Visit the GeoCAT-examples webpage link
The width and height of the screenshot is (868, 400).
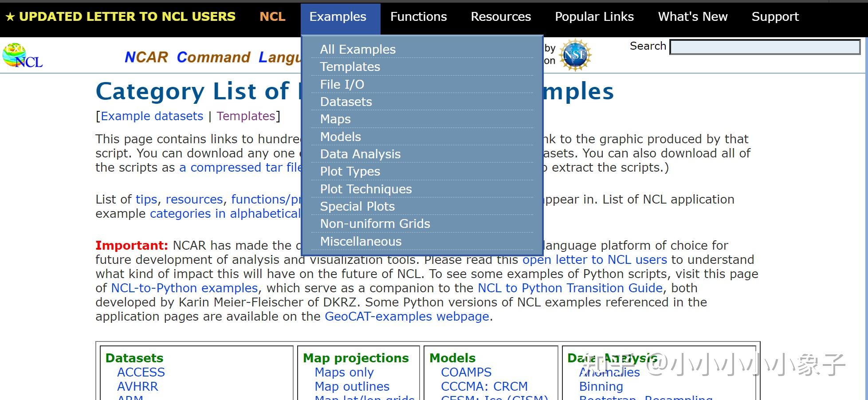point(407,316)
